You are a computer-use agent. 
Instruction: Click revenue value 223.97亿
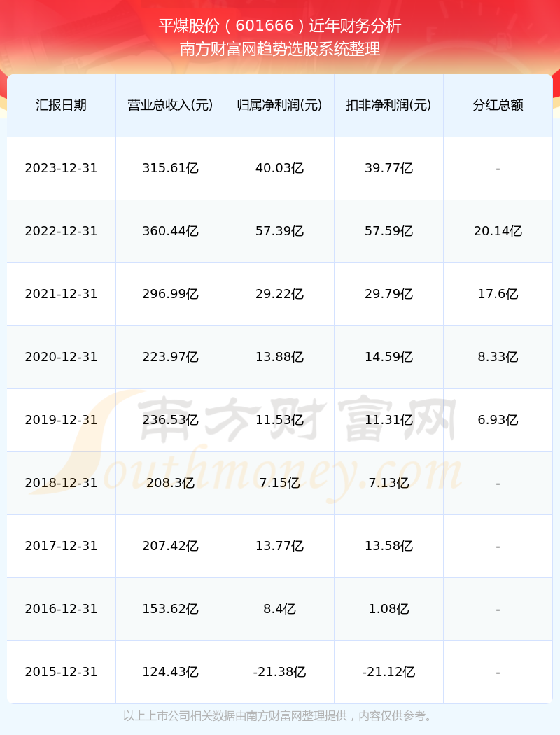click(x=171, y=357)
